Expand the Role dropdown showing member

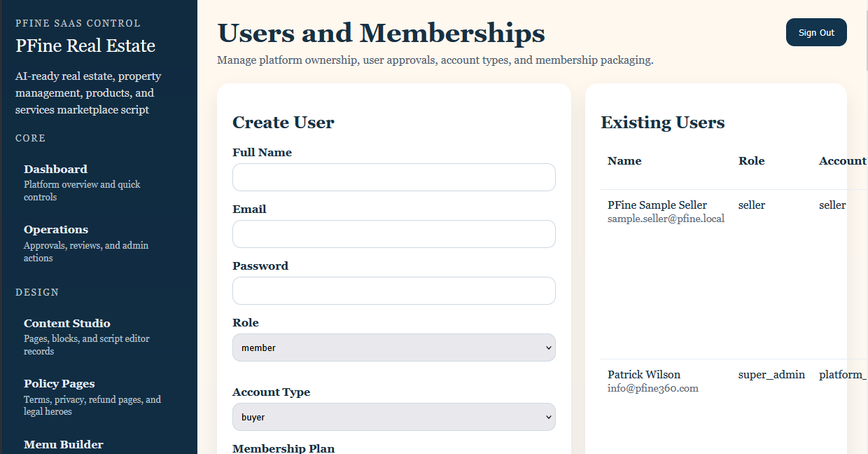coord(394,348)
